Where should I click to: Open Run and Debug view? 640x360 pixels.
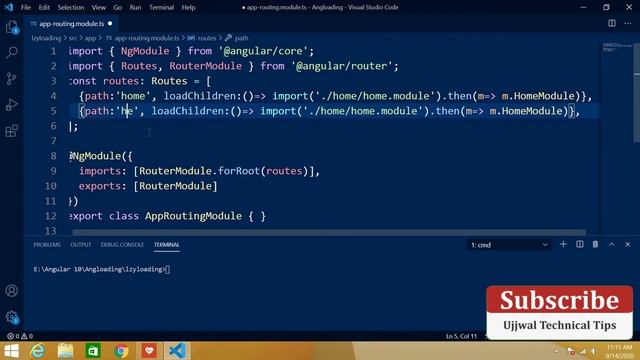[12, 104]
